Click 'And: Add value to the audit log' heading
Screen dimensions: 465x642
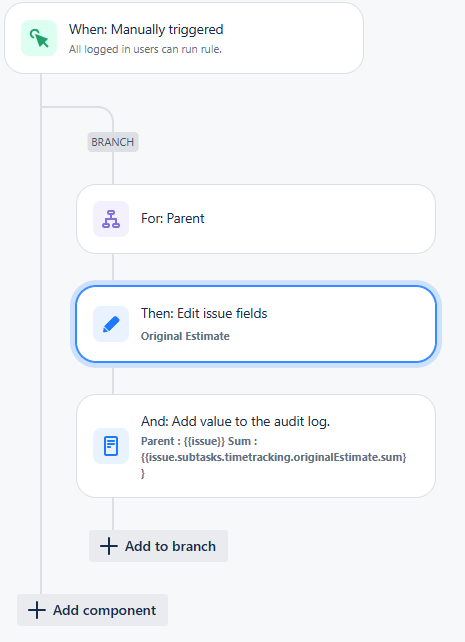tap(235, 421)
